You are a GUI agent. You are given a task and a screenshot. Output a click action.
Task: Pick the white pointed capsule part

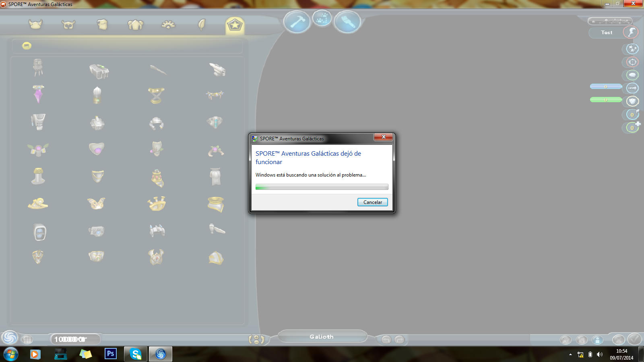97,95
